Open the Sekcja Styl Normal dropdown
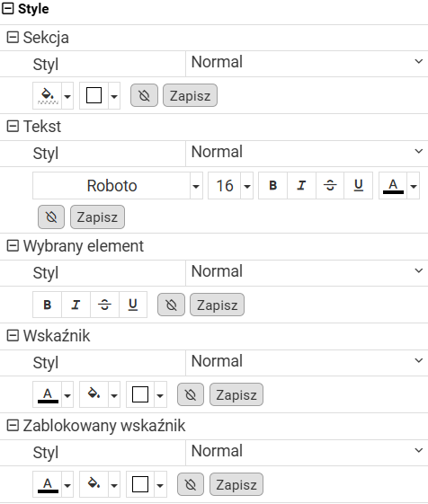428x504 pixels. (x=307, y=62)
